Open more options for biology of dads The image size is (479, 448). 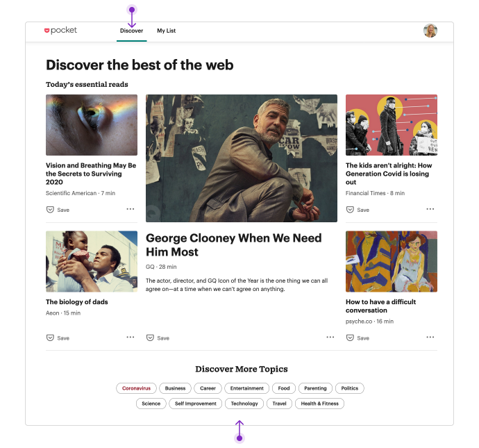(x=131, y=337)
